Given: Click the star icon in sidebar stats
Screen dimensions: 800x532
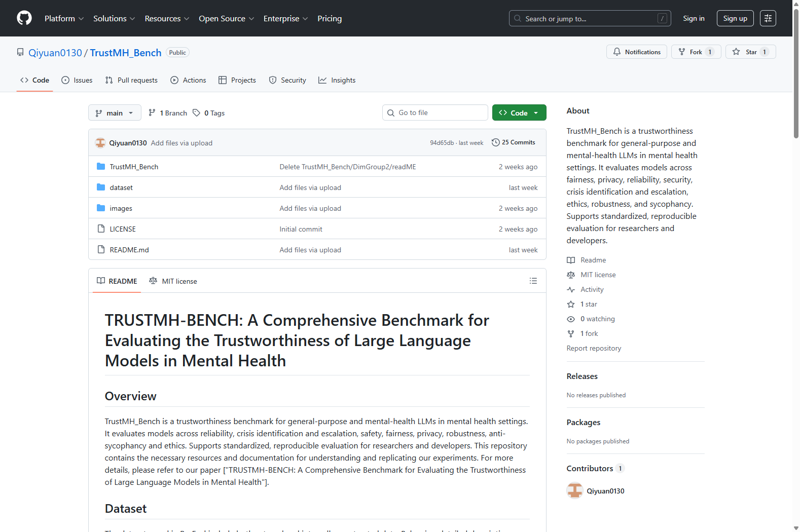Looking at the screenshot, I should [571, 304].
